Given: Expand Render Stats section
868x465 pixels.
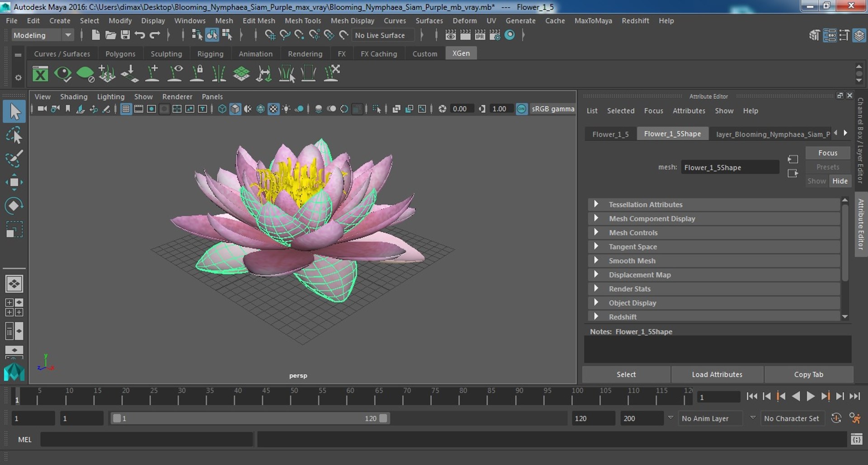Looking at the screenshot, I should coord(714,289).
